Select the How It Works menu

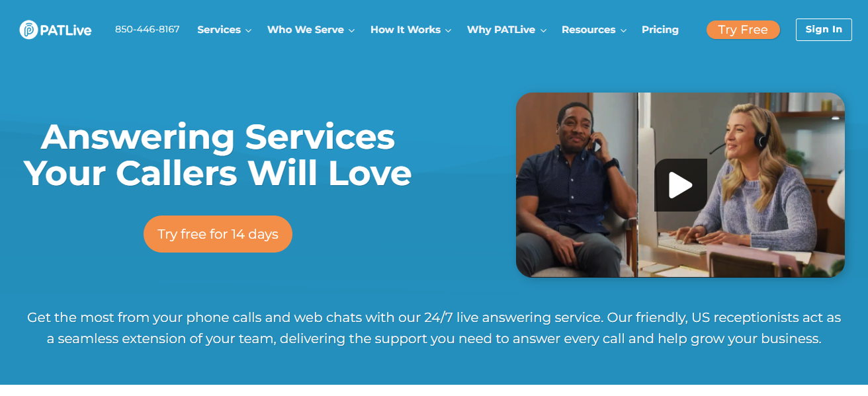click(x=406, y=30)
